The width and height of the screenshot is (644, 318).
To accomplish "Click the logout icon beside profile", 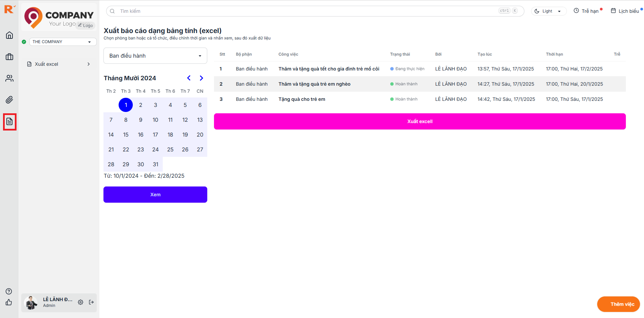I will click(x=91, y=302).
